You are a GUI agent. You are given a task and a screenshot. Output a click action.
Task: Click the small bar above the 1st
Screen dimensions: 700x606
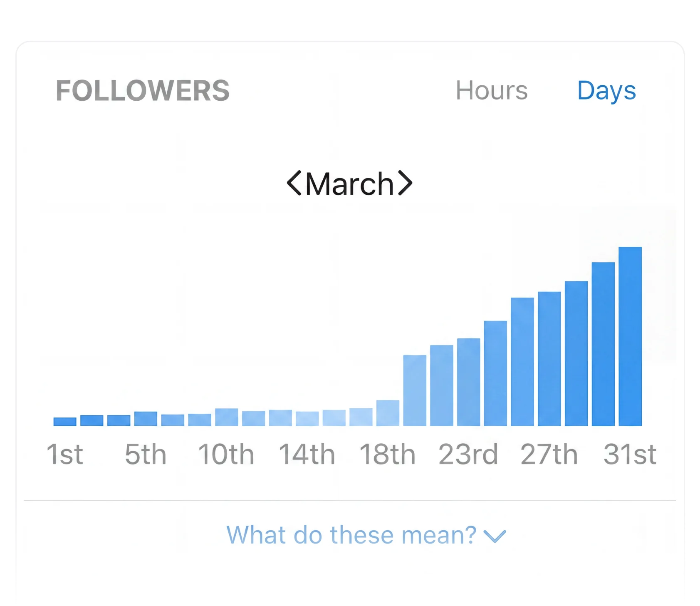coord(64,421)
